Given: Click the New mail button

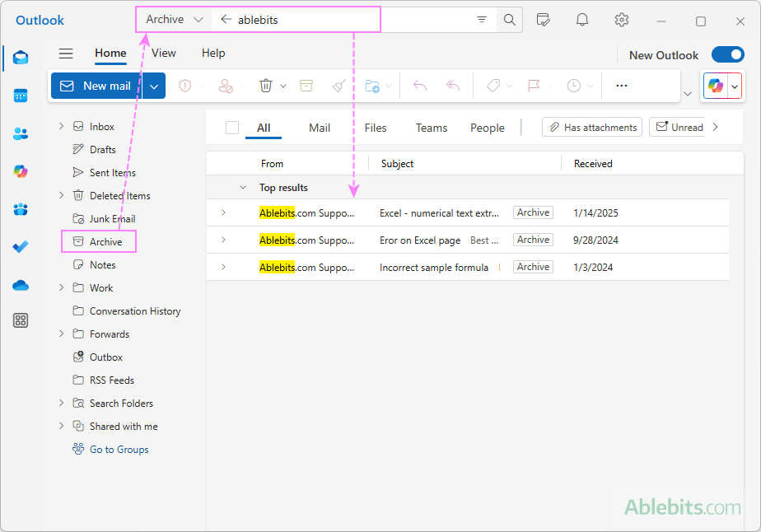Looking at the screenshot, I should pos(96,86).
